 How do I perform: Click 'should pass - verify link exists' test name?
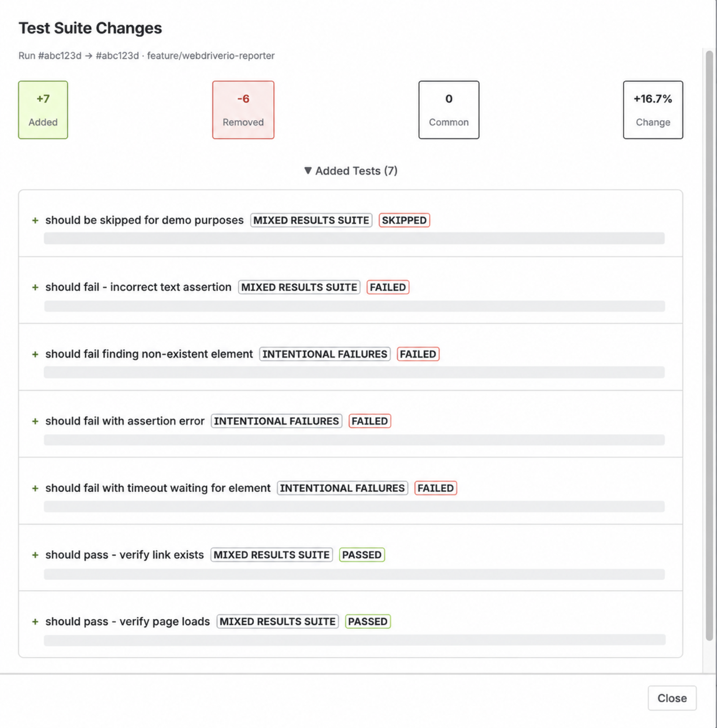click(x=125, y=555)
